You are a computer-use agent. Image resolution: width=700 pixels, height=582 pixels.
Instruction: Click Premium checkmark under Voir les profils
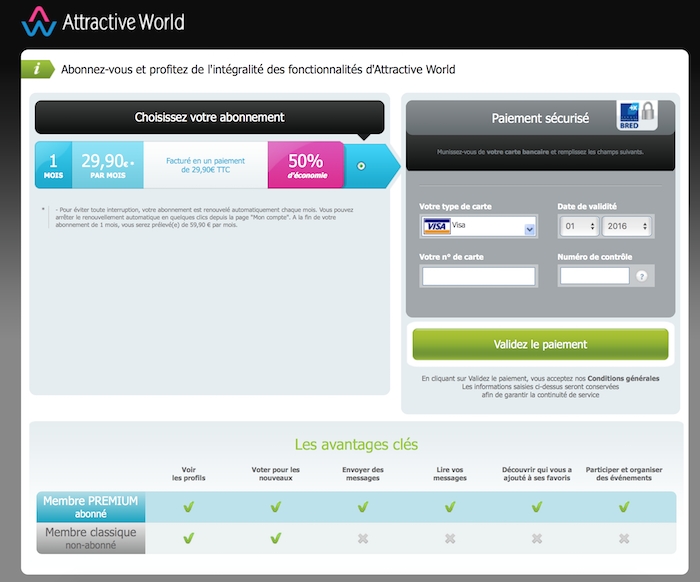coord(188,507)
